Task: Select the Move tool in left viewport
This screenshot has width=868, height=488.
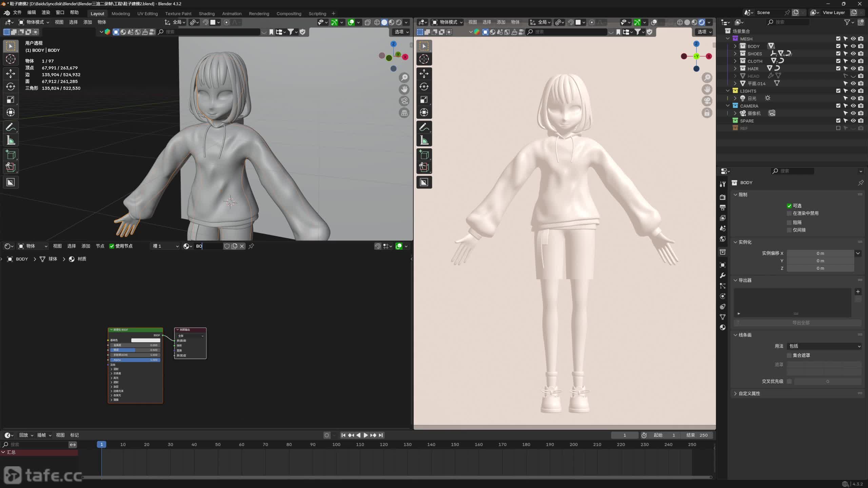Action: coord(11,74)
